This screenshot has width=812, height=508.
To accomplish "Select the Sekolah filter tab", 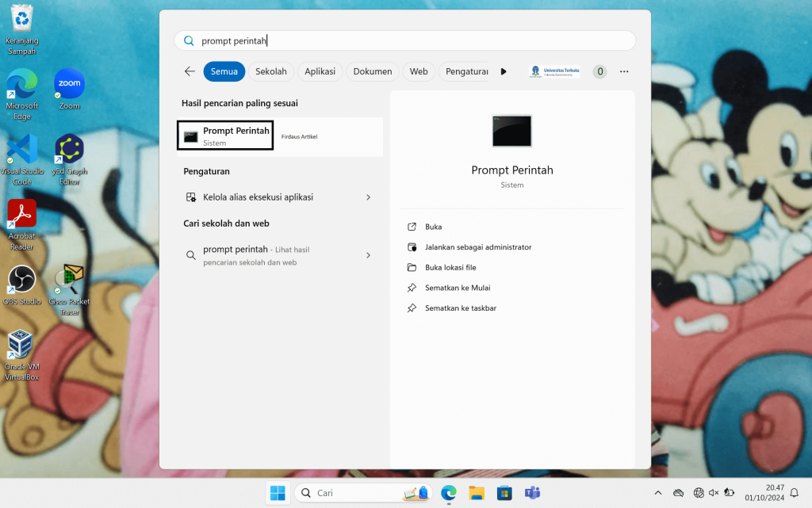I will (x=270, y=71).
